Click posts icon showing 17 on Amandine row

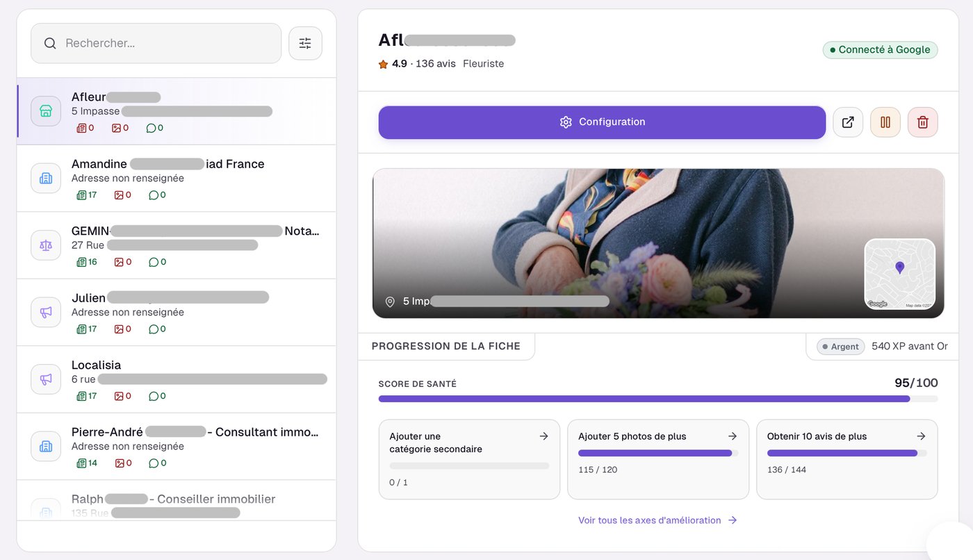point(81,195)
